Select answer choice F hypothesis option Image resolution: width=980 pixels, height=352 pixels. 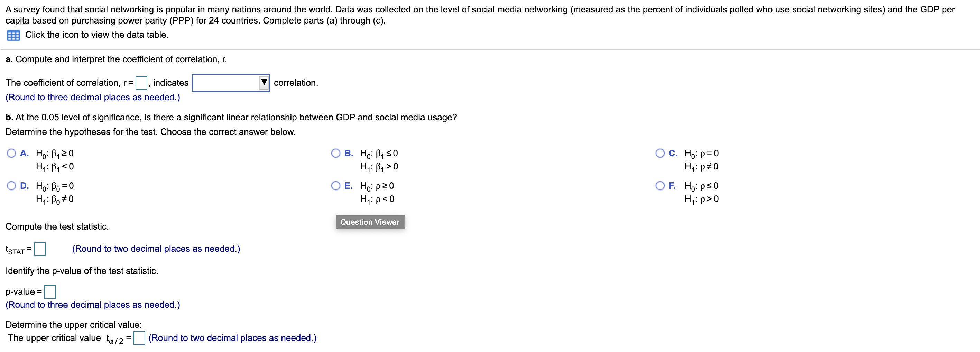coord(661,186)
